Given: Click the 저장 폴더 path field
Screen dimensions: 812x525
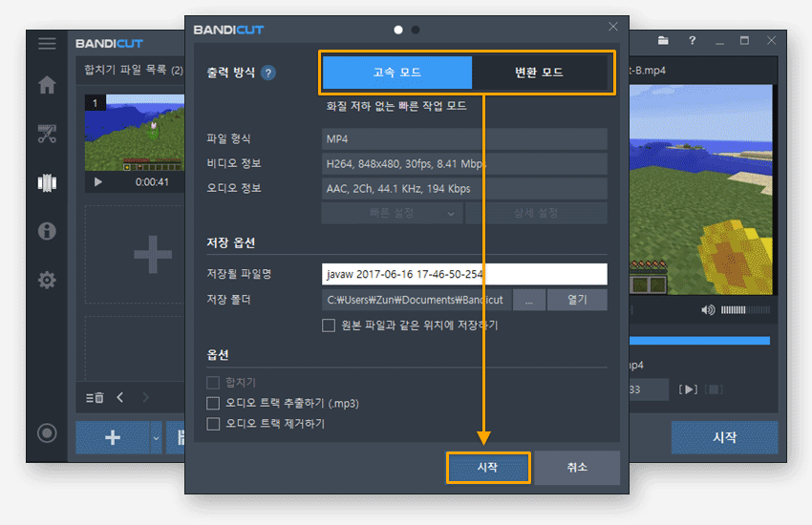Looking at the screenshot, I should coord(417,300).
